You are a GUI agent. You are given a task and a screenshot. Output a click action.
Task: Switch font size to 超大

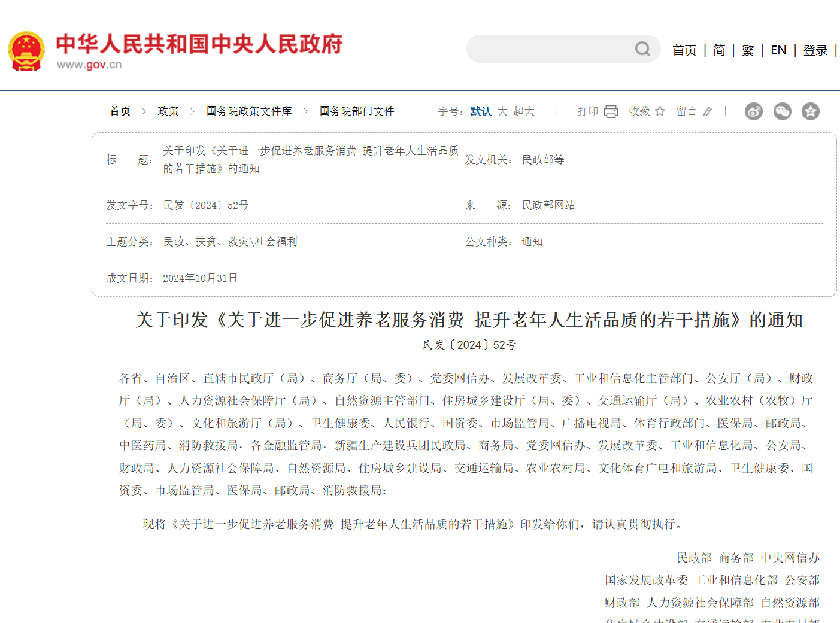[524, 111]
